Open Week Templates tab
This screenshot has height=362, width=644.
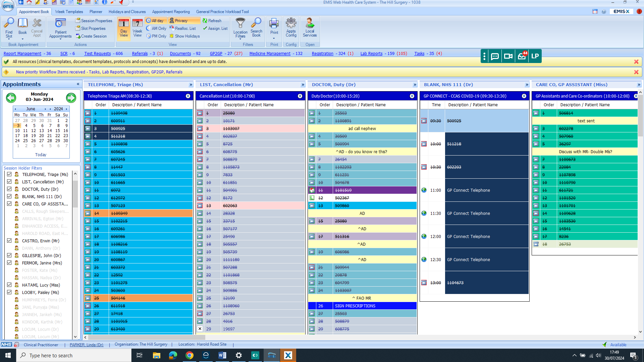69,12
